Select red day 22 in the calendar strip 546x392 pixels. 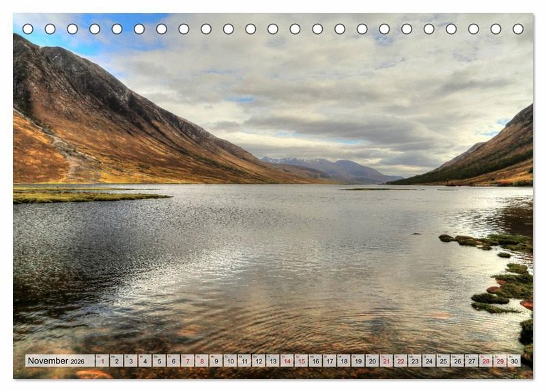(x=401, y=361)
